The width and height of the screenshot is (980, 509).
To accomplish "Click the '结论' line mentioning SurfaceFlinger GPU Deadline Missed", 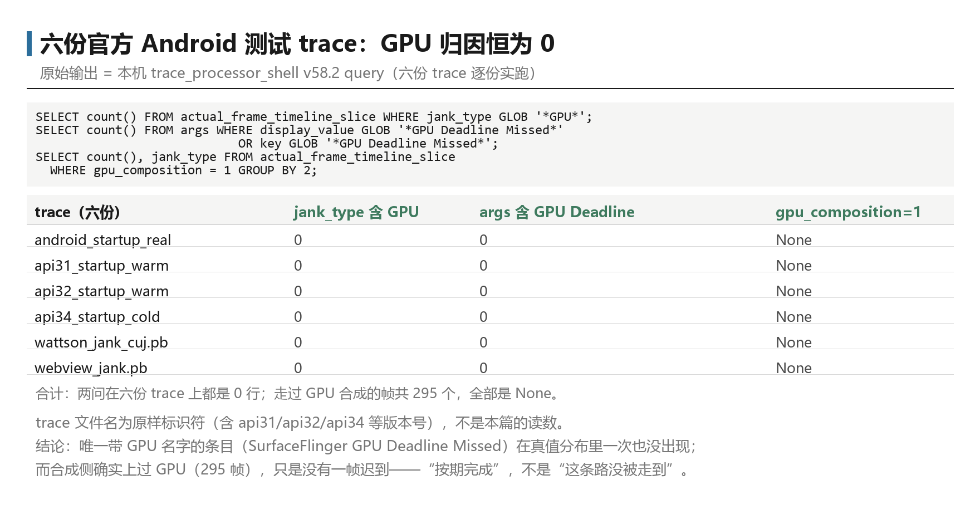I will [x=366, y=446].
